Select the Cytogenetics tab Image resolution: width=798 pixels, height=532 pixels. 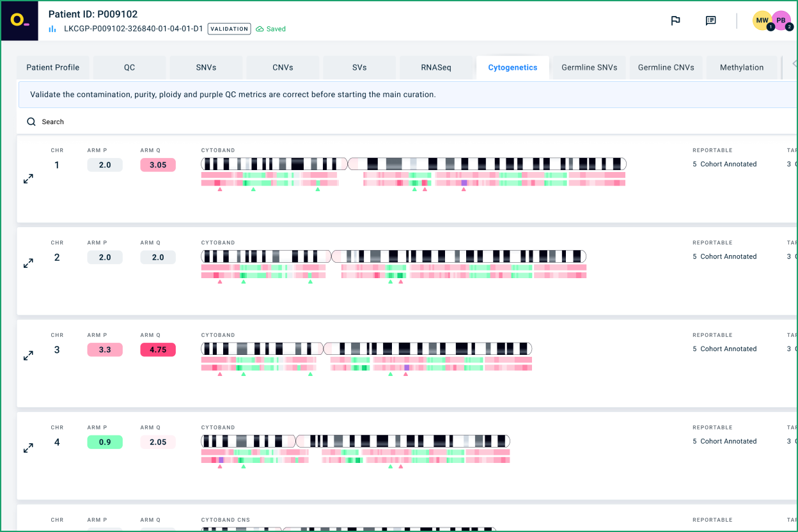click(513, 67)
